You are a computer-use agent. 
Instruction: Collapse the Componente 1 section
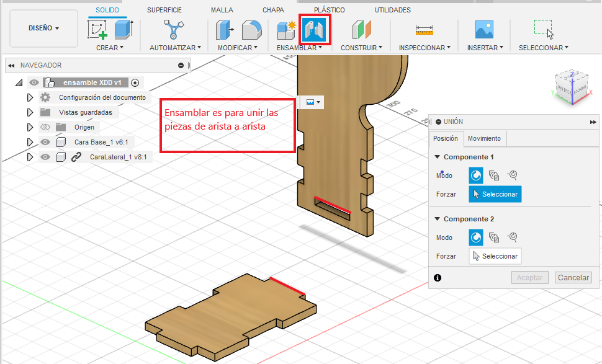437,157
